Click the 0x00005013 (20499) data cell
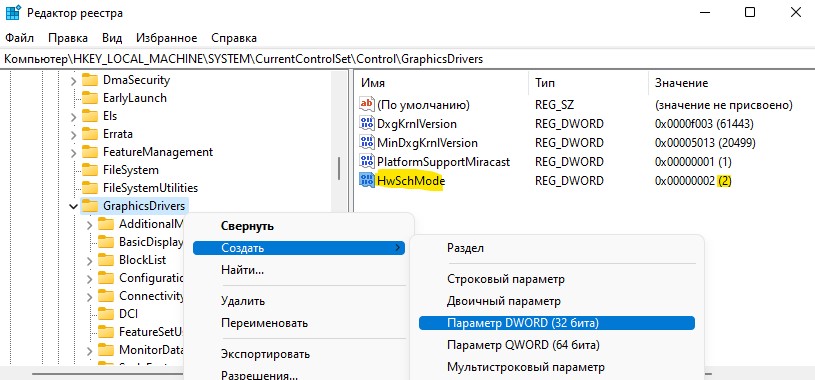 pyautogui.click(x=705, y=142)
